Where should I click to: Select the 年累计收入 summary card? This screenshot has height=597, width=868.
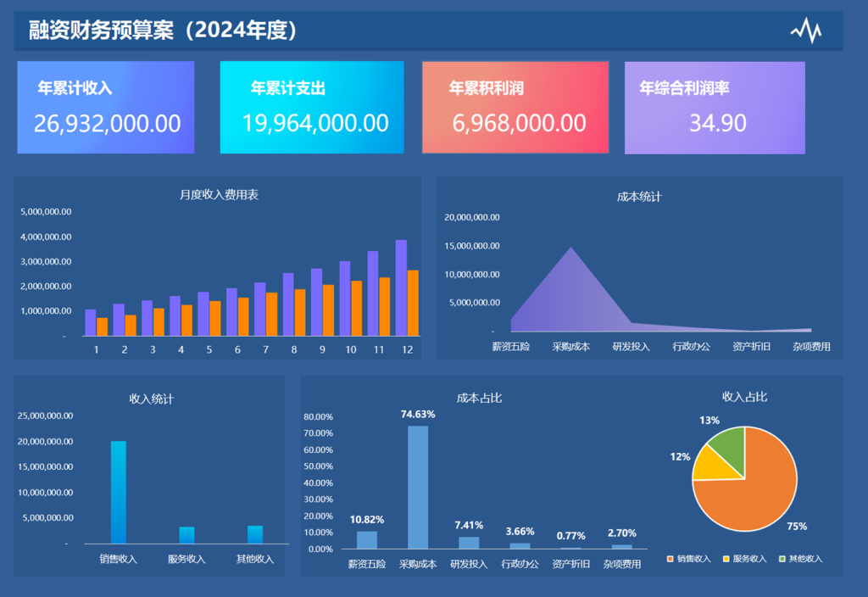point(106,108)
